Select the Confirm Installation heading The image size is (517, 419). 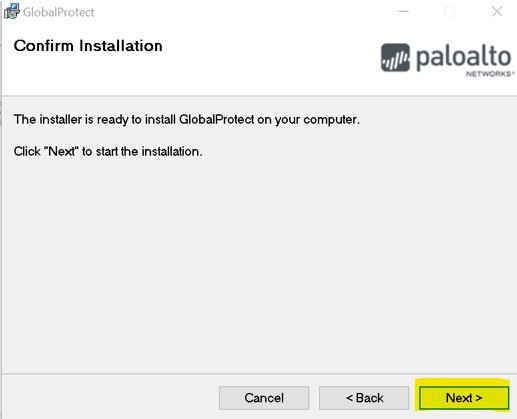(x=88, y=46)
